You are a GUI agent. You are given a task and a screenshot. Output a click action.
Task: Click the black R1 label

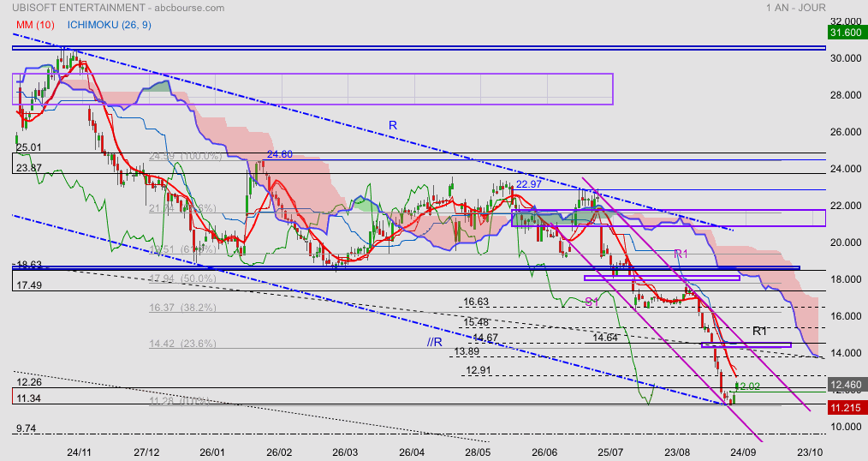click(x=759, y=332)
